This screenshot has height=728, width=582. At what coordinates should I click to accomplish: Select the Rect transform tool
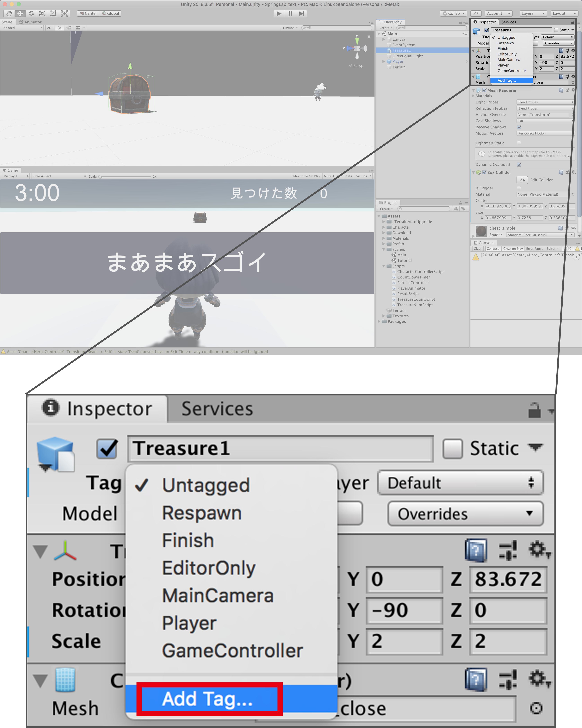(53, 14)
